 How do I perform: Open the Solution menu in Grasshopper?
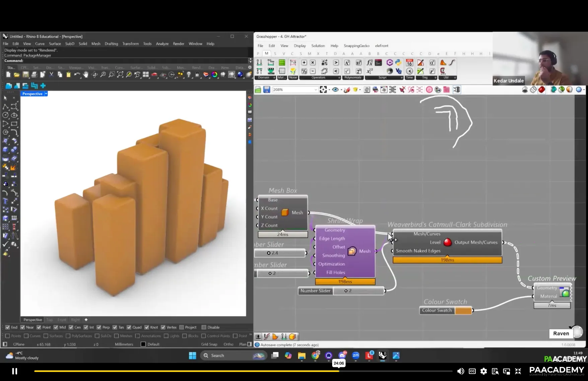point(318,46)
